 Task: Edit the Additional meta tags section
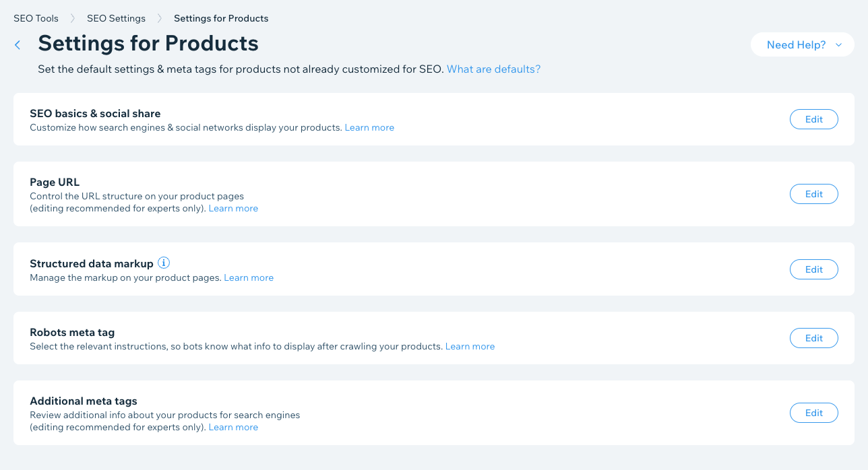click(813, 413)
